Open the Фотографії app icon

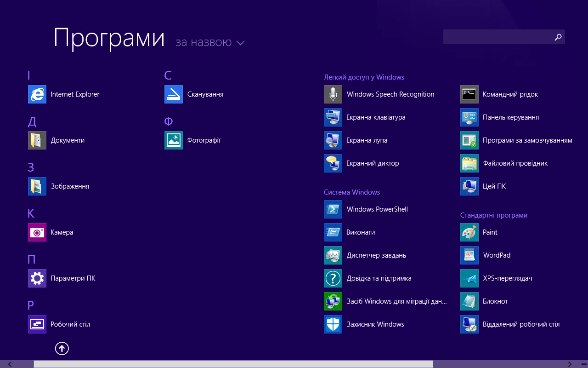pyautogui.click(x=174, y=140)
